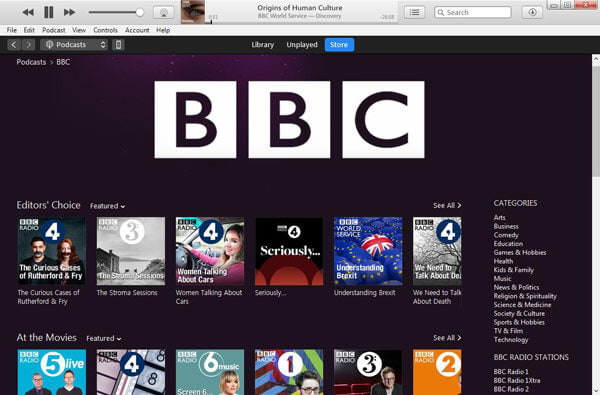Click the playback progress bar
The height and width of the screenshot is (395, 600).
coord(302,23)
